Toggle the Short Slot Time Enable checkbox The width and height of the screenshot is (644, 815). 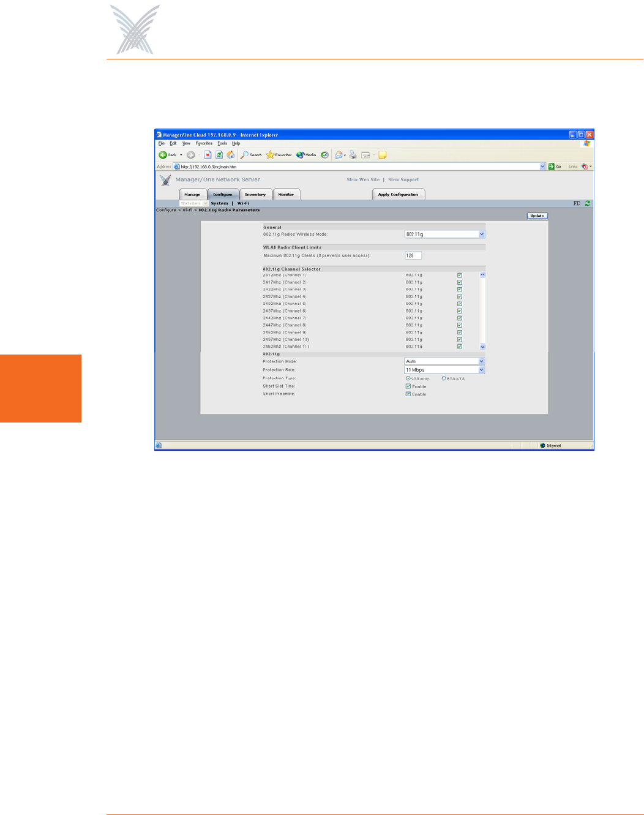point(408,386)
